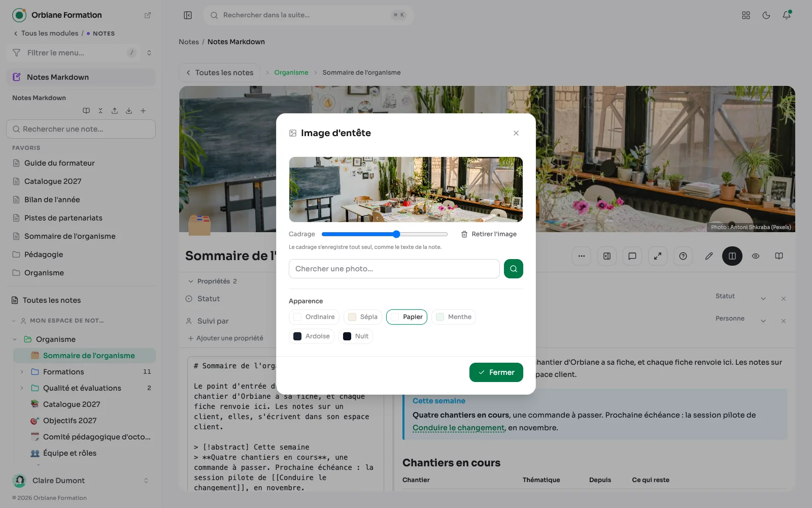Click the collapse-all icon in the notes toolbar
812x508 pixels.
[100, 111]
